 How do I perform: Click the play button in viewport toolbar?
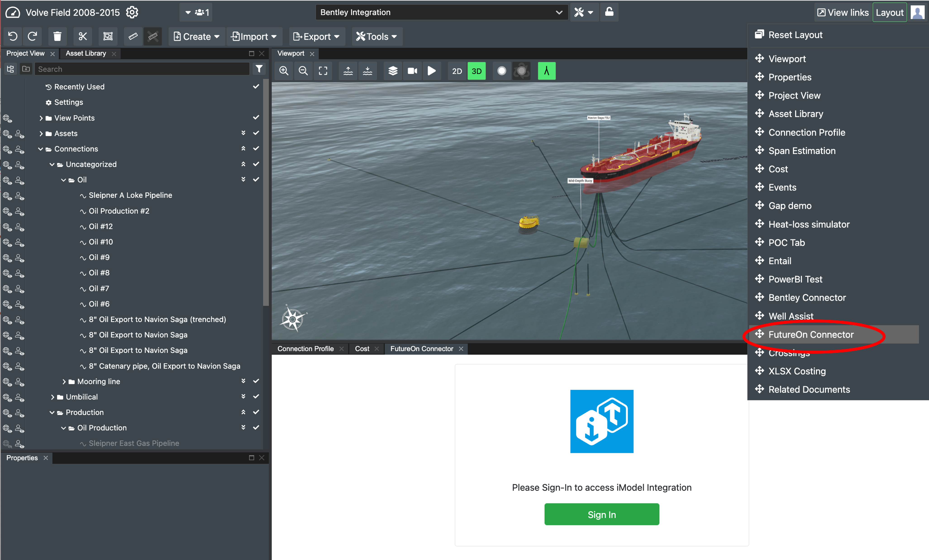pos(432,71)
